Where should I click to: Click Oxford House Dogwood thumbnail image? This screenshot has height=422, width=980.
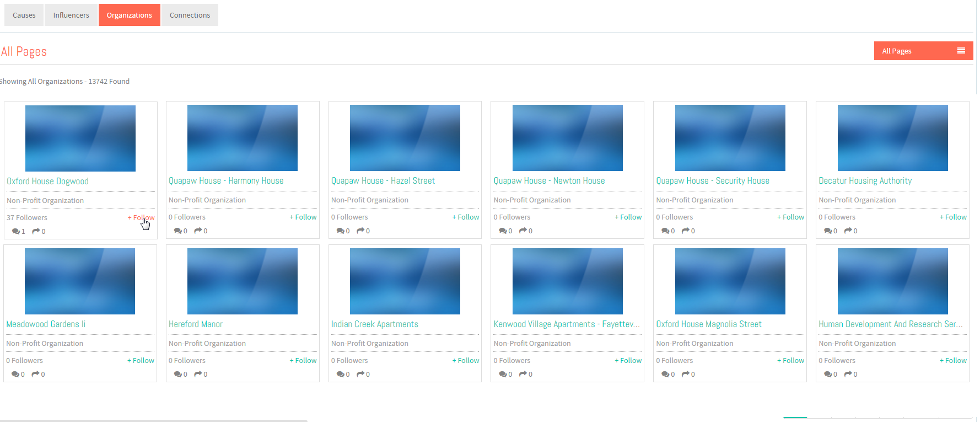(80, 138)
